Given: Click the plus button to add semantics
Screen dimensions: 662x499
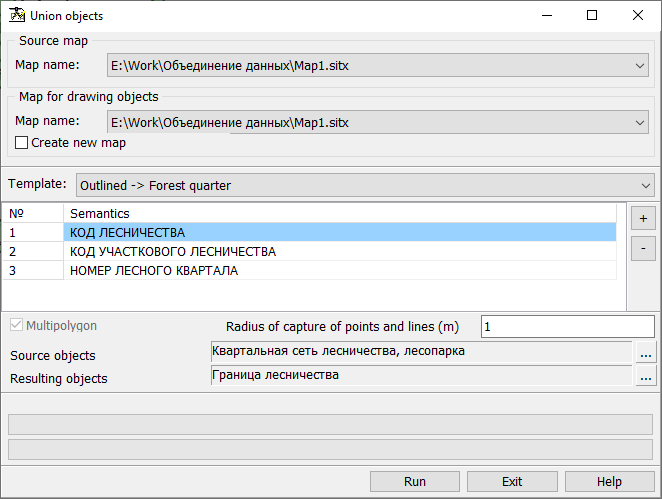Looking at the screenshot, I should click(x=643, y=217).
